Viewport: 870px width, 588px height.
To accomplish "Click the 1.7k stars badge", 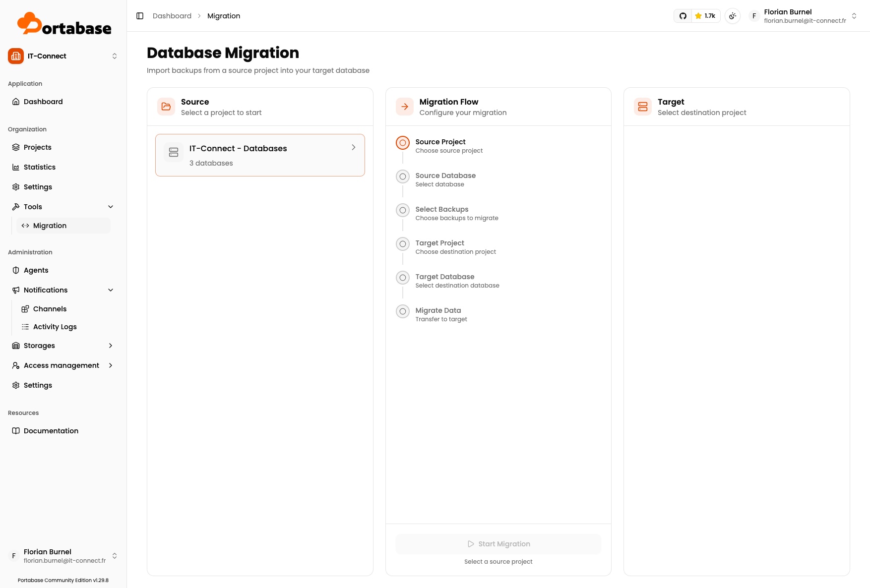I will tap(706, 16).
